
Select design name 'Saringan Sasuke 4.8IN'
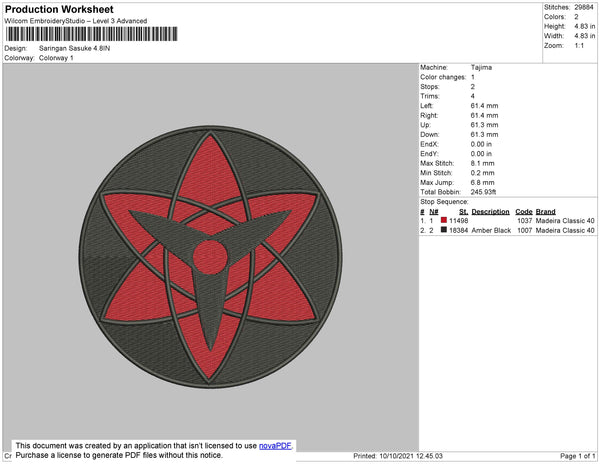(x=75, y=48)
